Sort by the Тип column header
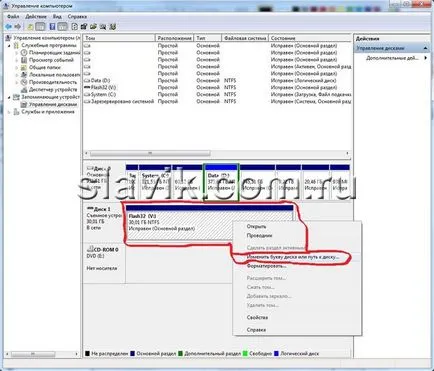Image resolution: width=434 pixels, height=371 pixels. [x=208, y=38]
